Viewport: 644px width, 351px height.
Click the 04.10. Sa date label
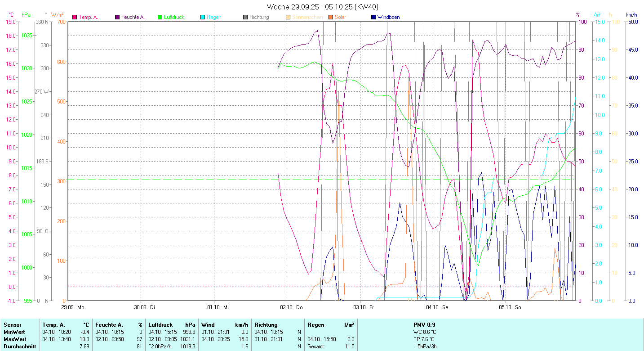[x=437, y=307]
